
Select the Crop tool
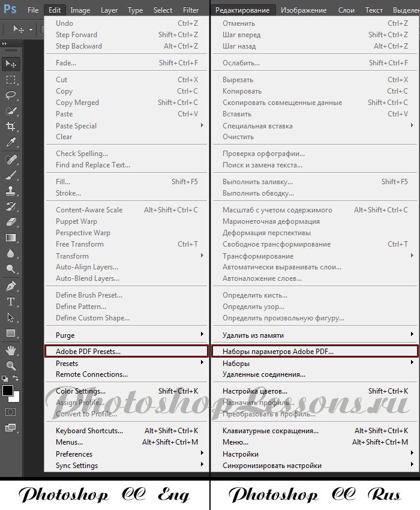coord(11,127)
